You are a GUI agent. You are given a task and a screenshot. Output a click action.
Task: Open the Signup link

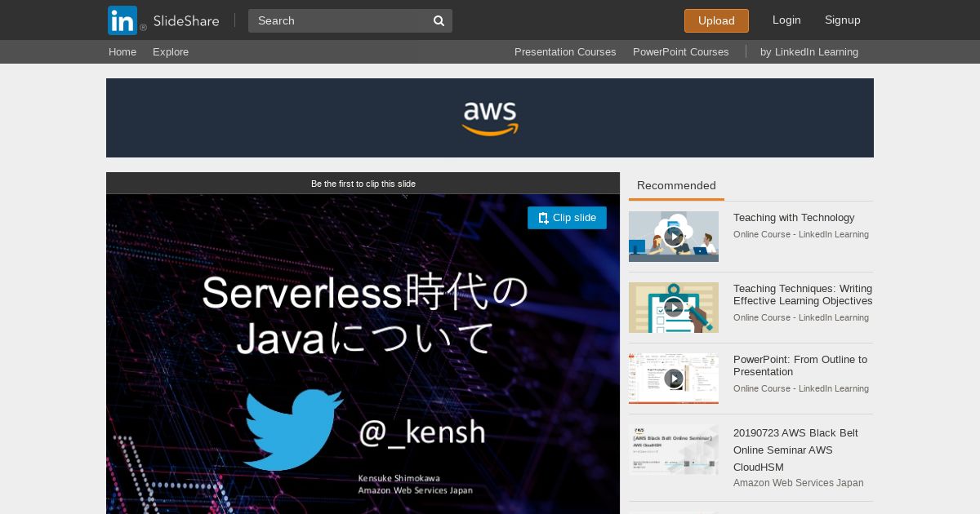tap(843, 20)
